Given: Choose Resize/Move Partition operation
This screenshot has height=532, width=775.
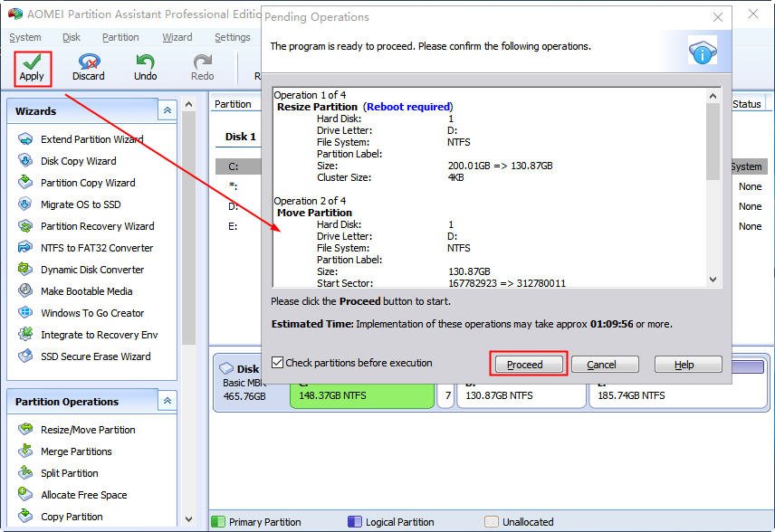Looking at the screenshot, I should click(77, 430).
